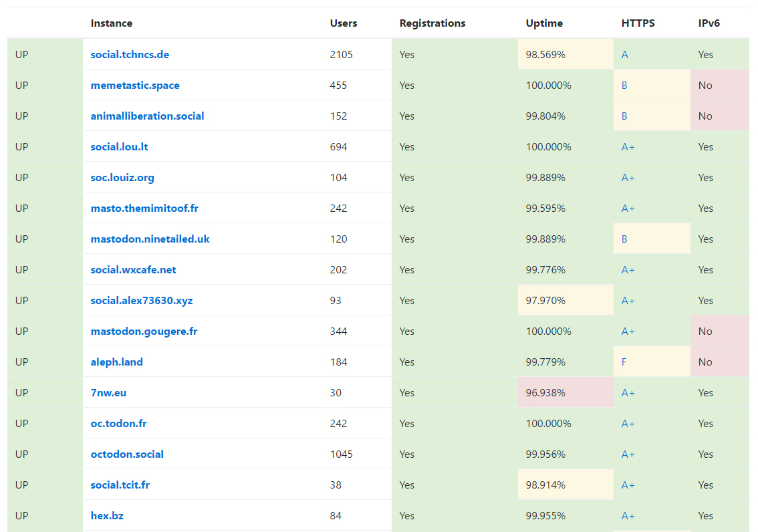The image size is (758, 532).
Task: Open the memetastic.space instance link
Action: click(135, 85)
